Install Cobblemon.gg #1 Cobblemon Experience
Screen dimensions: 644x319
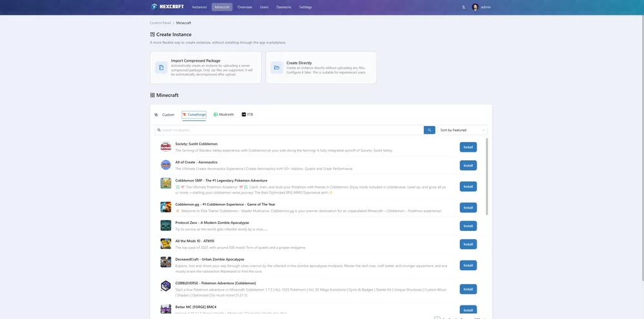coord(468,208)
